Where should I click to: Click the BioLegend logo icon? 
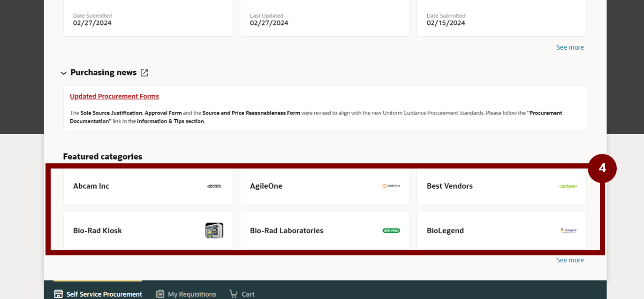tap(568, 230)
